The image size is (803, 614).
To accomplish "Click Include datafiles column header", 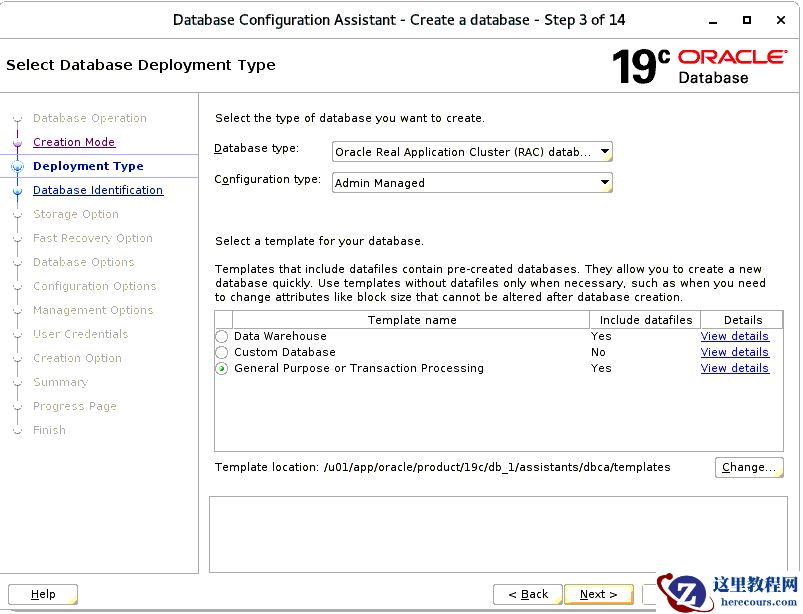I will [645, 320].
